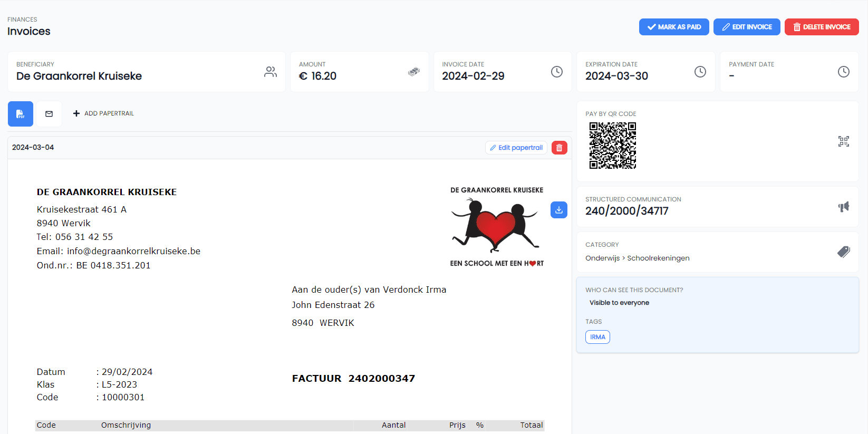The height and width of the screenshot is (434, 868).
Task: Click the payment QR code image
Action: 613,146
